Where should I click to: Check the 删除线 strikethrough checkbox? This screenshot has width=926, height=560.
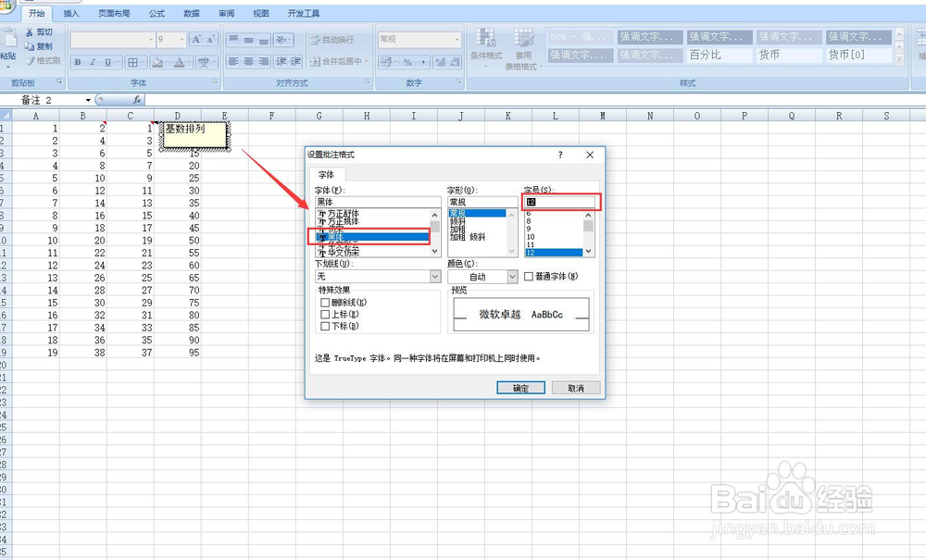pyautogui.click(x=325, y=302)
